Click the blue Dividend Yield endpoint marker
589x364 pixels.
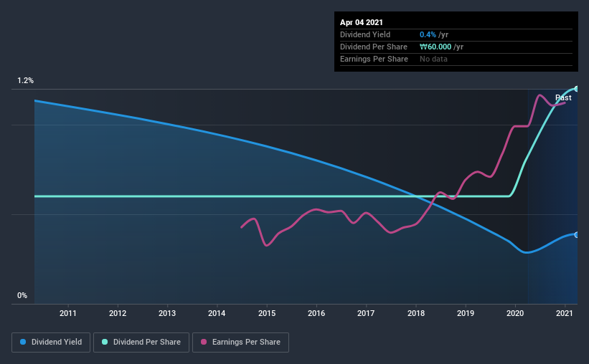(577, 235)
